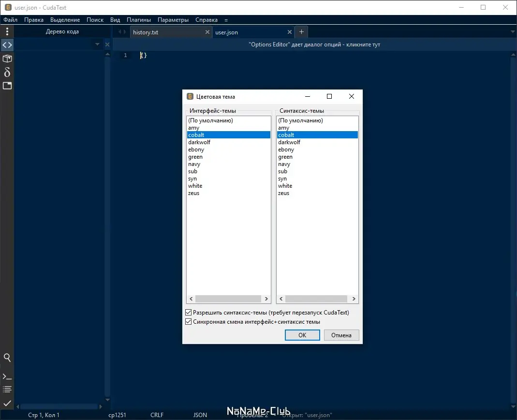Select 'darkwolf' in Интерфейс-темы list

click(228, 142)
